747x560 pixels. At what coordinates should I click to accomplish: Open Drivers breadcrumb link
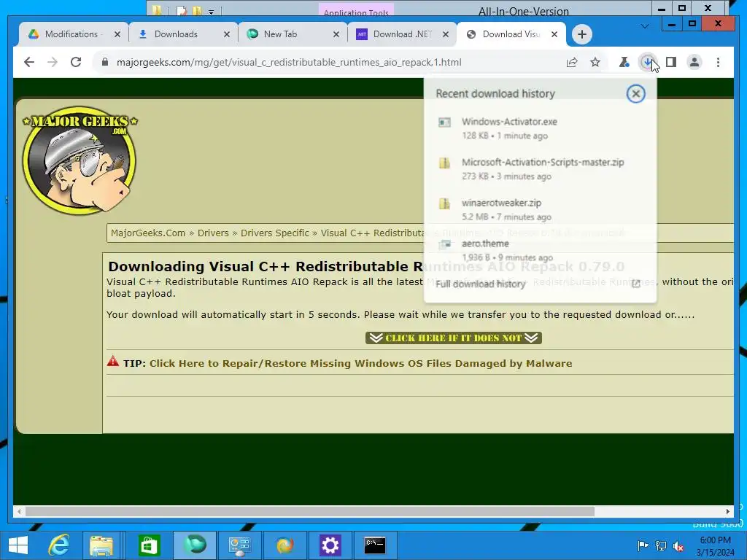[x=213, y=233]
